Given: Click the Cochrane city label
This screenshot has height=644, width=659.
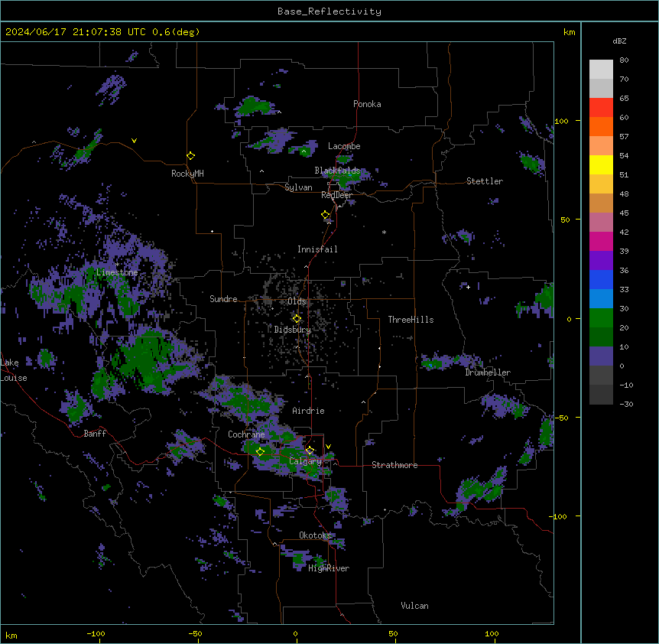Looking at the screenshot, I should 246,434.
